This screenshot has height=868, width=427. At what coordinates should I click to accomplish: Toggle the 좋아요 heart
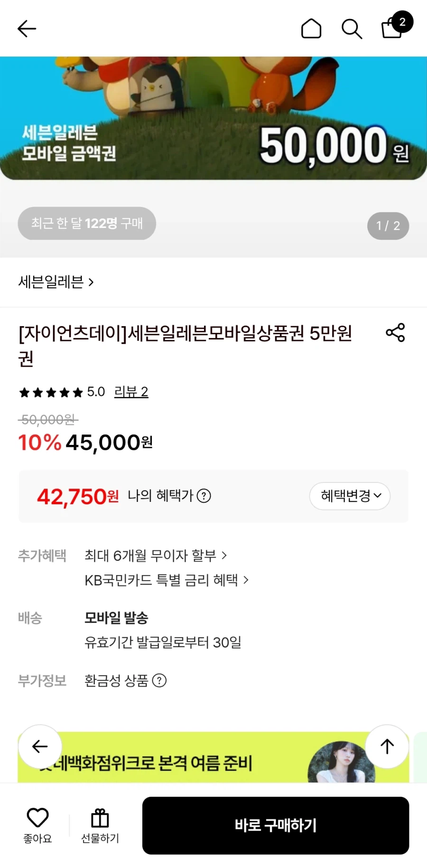(x=38, y=825)
